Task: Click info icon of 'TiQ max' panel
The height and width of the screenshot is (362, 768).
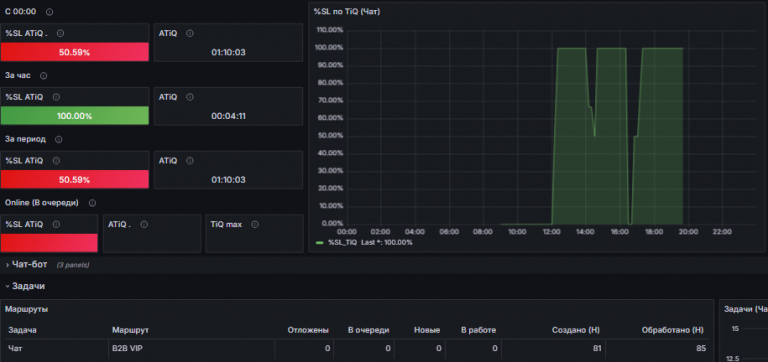Action: pyautogui.click(x=255, y=224)
